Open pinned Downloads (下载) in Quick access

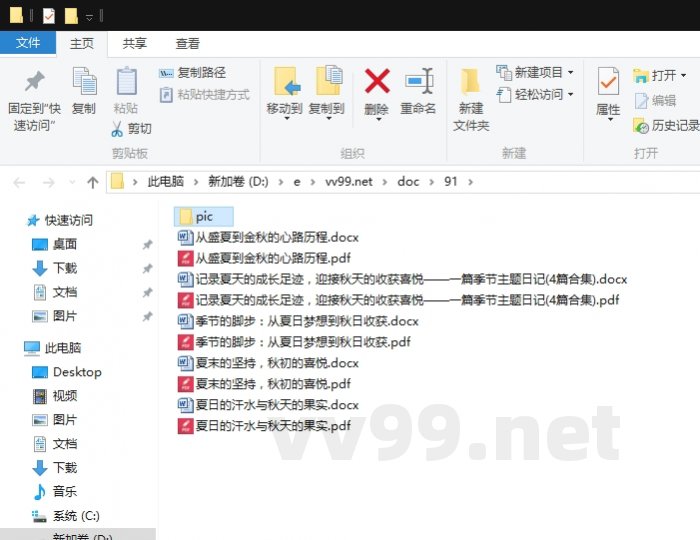(x=54, y=268)
